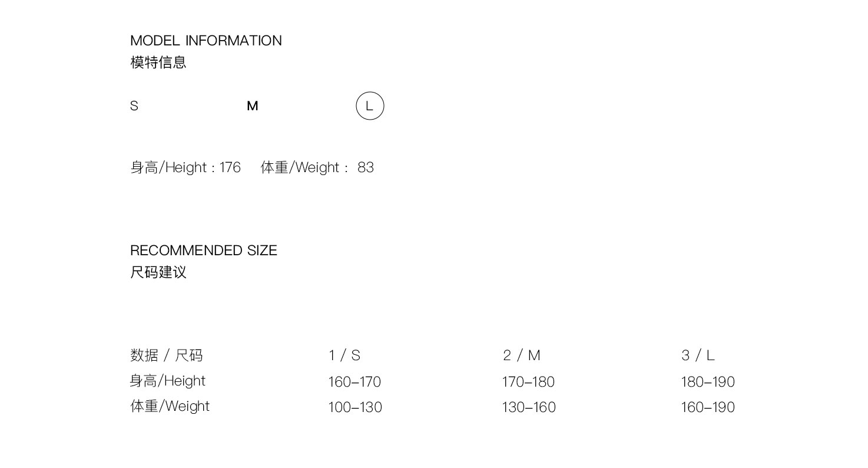
Task: Select the circled L model size
Action: point(370,106)
